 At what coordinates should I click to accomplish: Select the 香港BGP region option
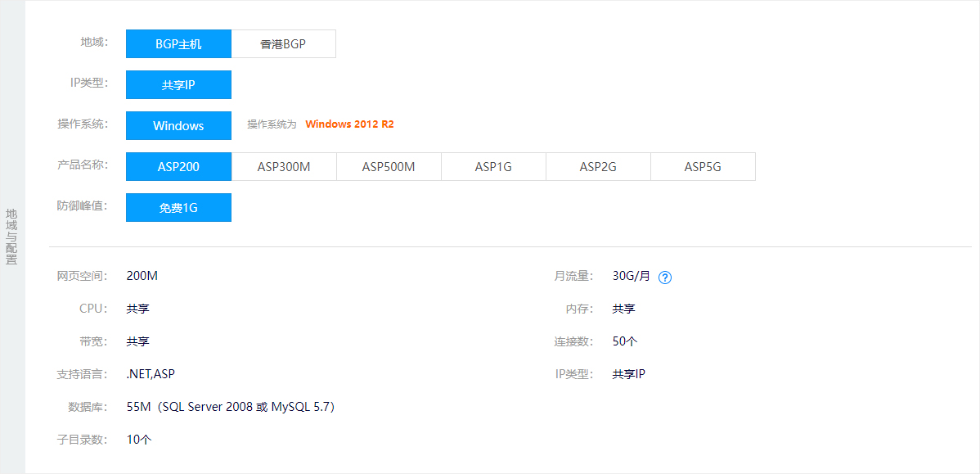pos(284,43)
